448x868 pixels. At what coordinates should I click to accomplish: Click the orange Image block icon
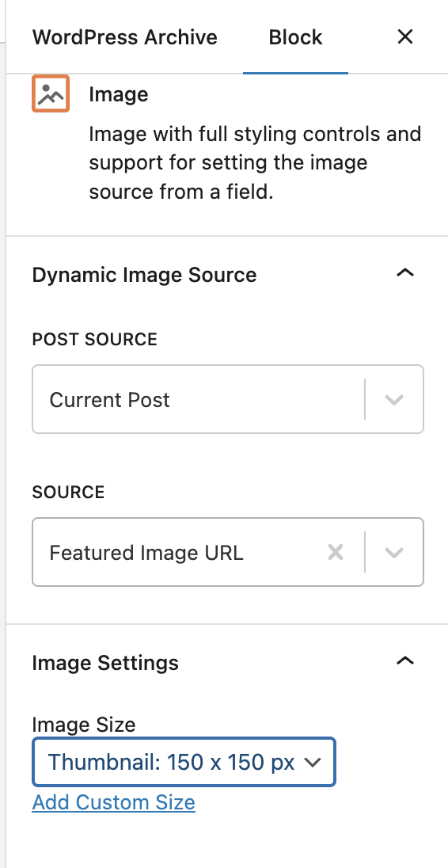tap(51, 93)
